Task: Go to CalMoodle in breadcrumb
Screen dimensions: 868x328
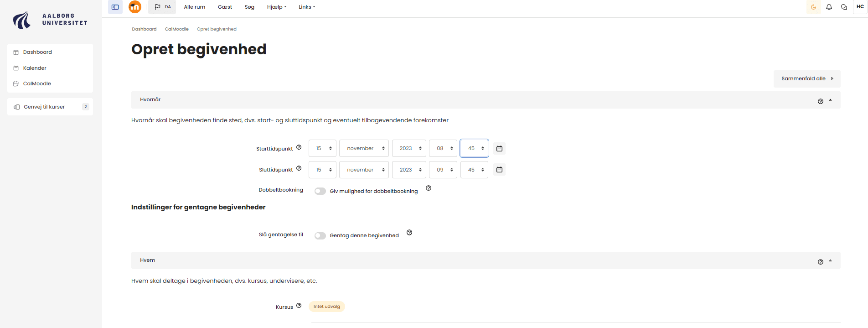Action: click(176, 29)
